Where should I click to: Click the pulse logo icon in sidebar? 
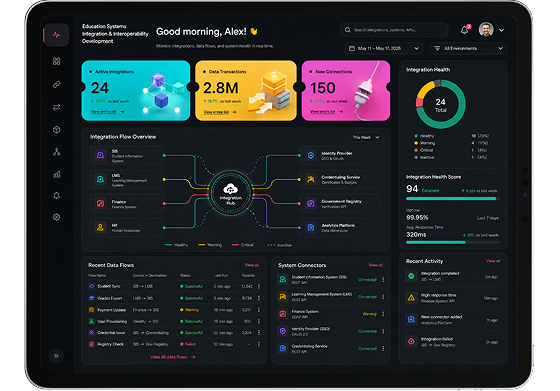56,35
